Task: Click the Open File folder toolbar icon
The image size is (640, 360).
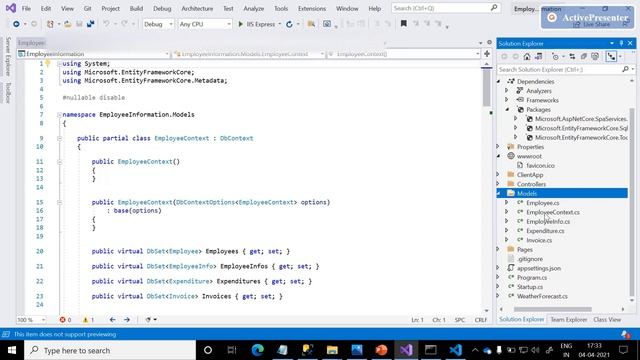Action: 68,24
